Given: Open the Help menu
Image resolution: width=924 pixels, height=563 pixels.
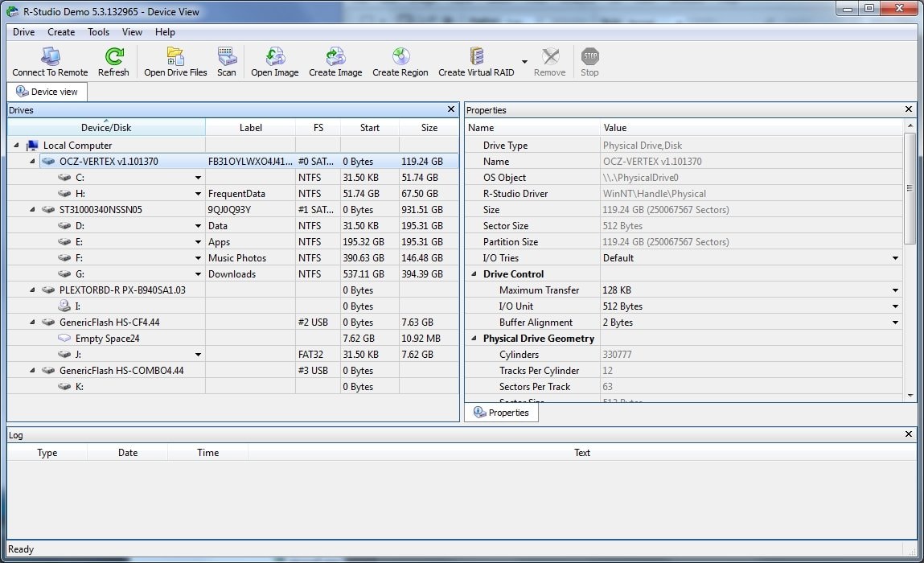Looking at the screenshot, I should [x=165, y=32].
